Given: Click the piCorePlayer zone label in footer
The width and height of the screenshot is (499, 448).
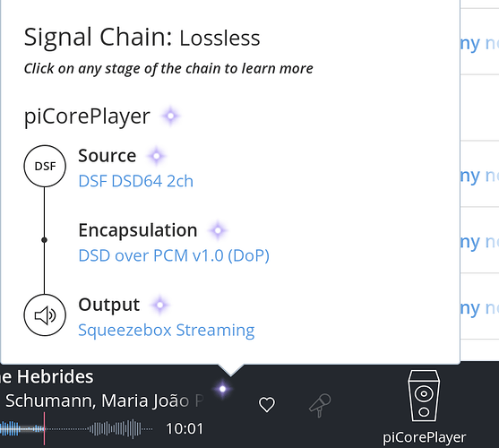Looking at the screenshot, I should pos(425,437).
